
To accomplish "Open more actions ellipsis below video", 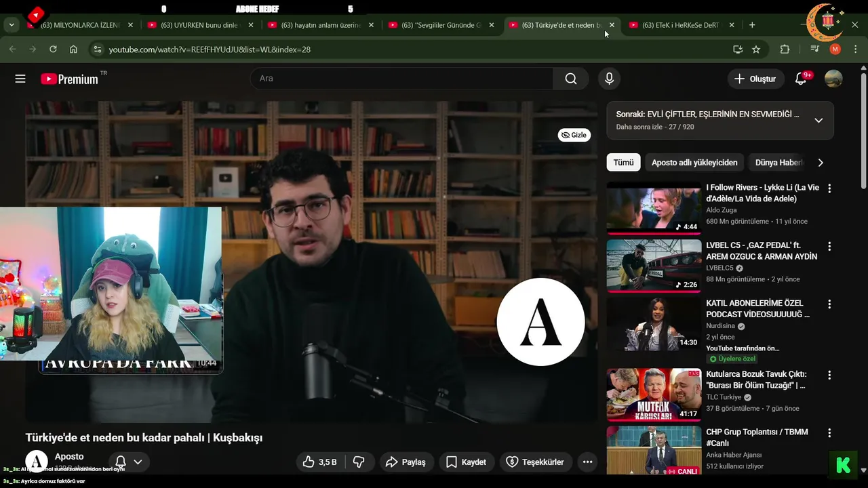I will click(588, 462).
